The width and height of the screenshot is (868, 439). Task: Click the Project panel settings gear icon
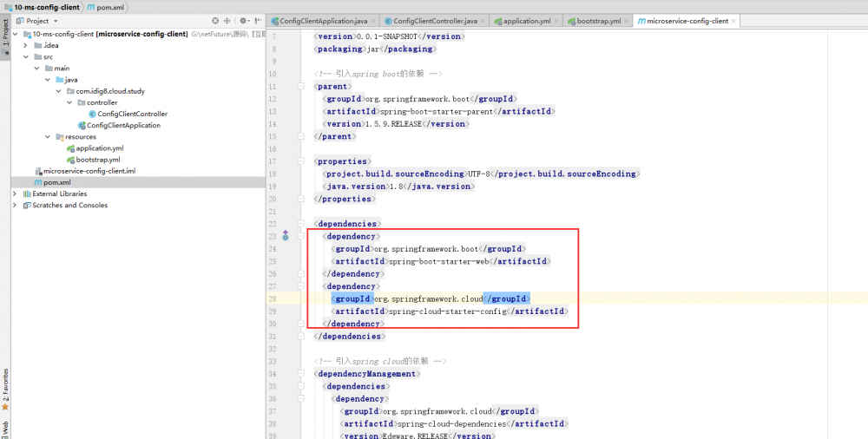[244, 20]
